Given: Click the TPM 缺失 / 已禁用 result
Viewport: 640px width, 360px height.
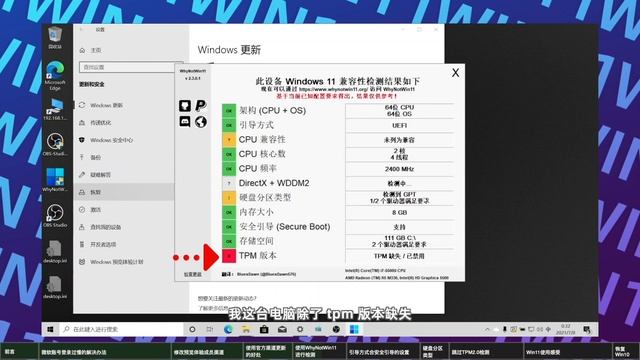Looking at the screenshot, I should coord(400,256).
